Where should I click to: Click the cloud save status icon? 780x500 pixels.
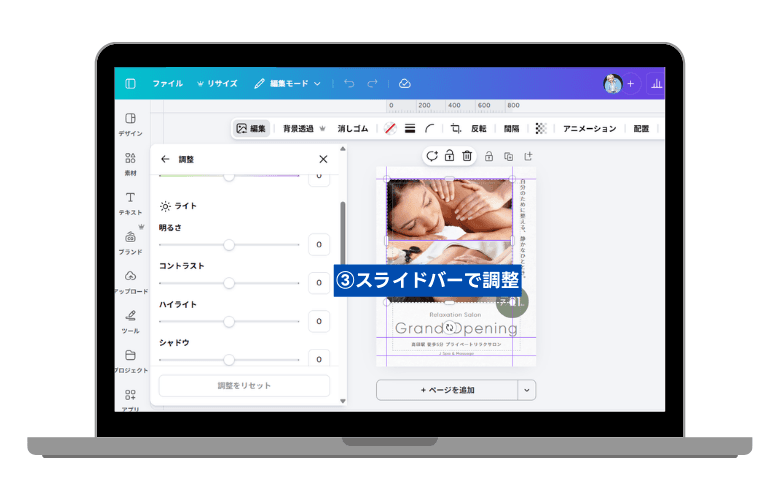tap(404, 84)
